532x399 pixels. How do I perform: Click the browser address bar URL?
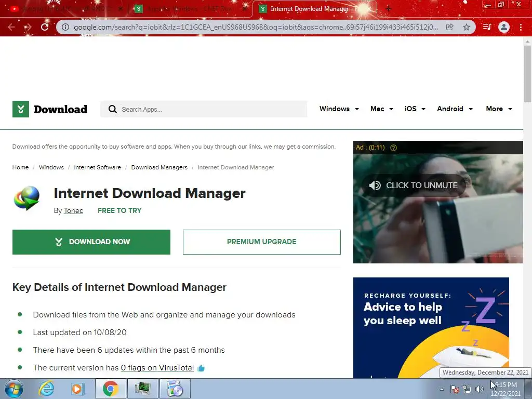[256, 27]
